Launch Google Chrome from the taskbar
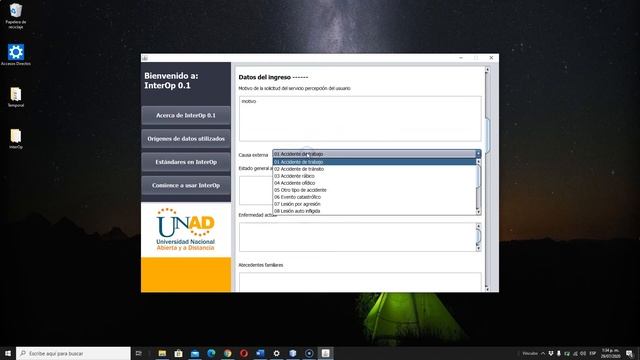 (x=227, y=353)
